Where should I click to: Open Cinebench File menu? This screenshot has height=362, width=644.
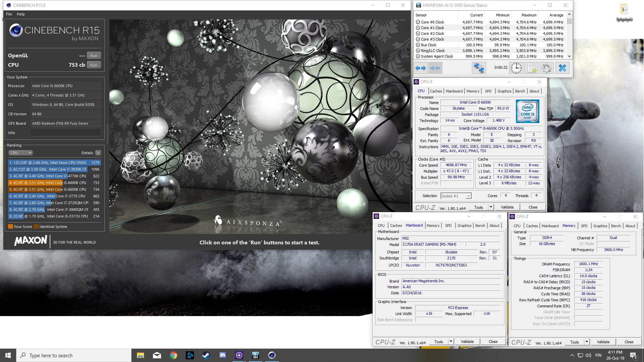[x=9, y=14]
